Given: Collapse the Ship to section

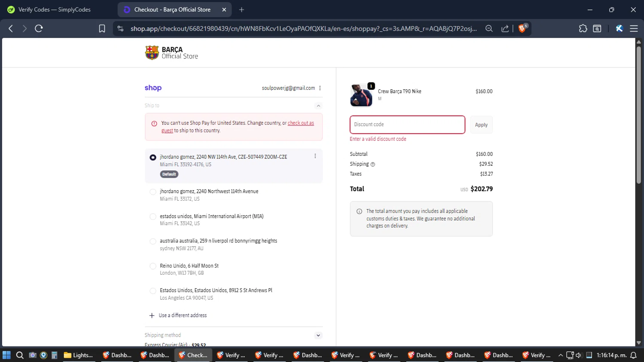Looking at the screenshot, I should tap(318, 106).
